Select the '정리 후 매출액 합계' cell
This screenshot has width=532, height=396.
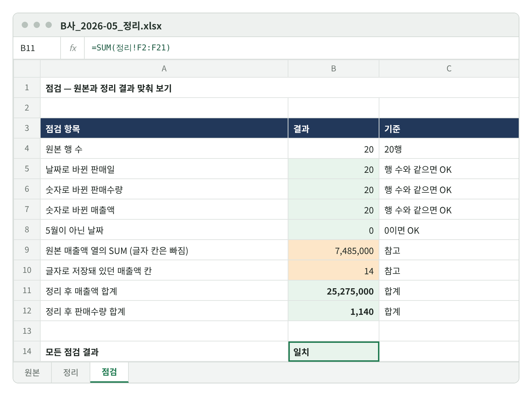(164, 291)
